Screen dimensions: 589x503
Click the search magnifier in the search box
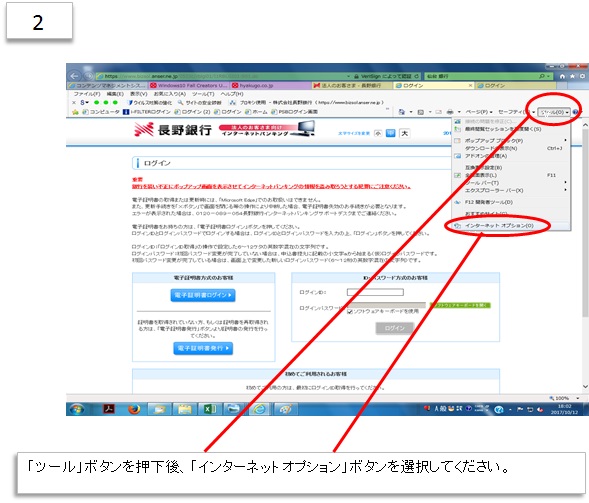coord(542,76)
